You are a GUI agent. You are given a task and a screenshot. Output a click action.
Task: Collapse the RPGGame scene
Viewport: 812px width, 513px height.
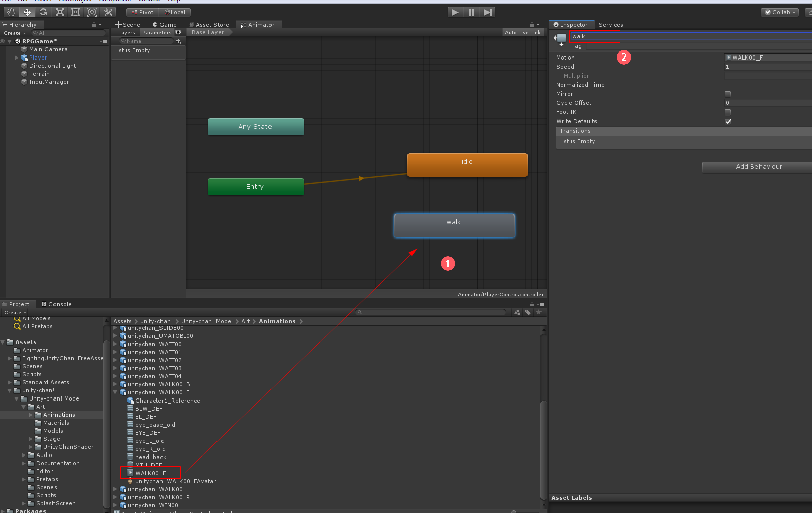click(10, 41)
